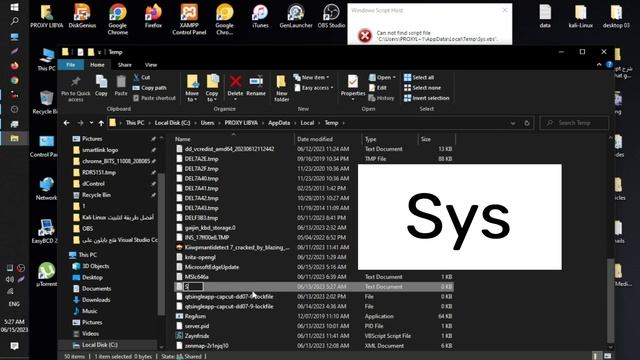The width and height of the screenshot is (640, 360).
Task: Open DiskGenius desktop shortcut
Action: pyautogui.click(x=82, y=16)
